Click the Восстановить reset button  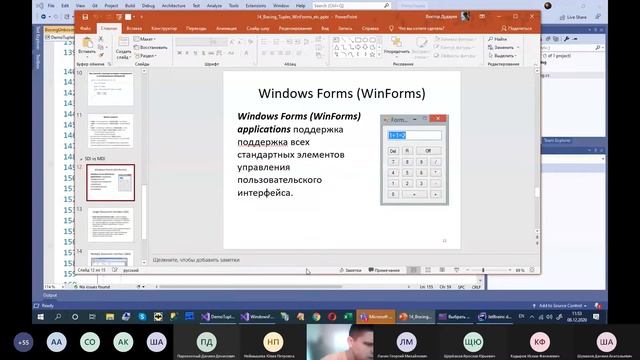(150, 47)
